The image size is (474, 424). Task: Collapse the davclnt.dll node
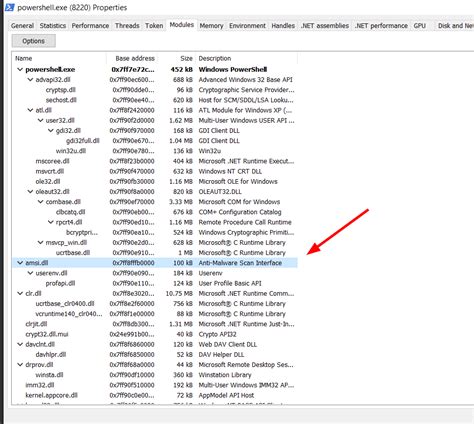pyautogui.click(x=20, y=344)
